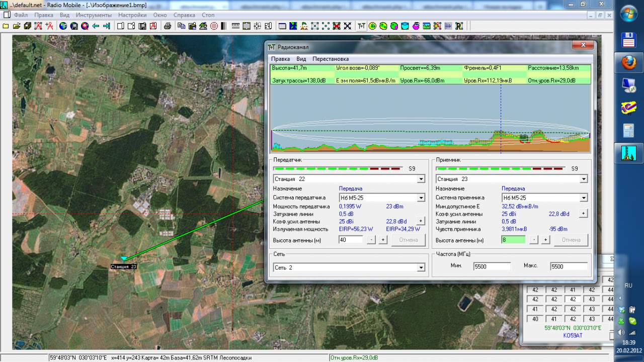
Task: Click the Мин. frequency input field
Action: click(x=492, y=266)
